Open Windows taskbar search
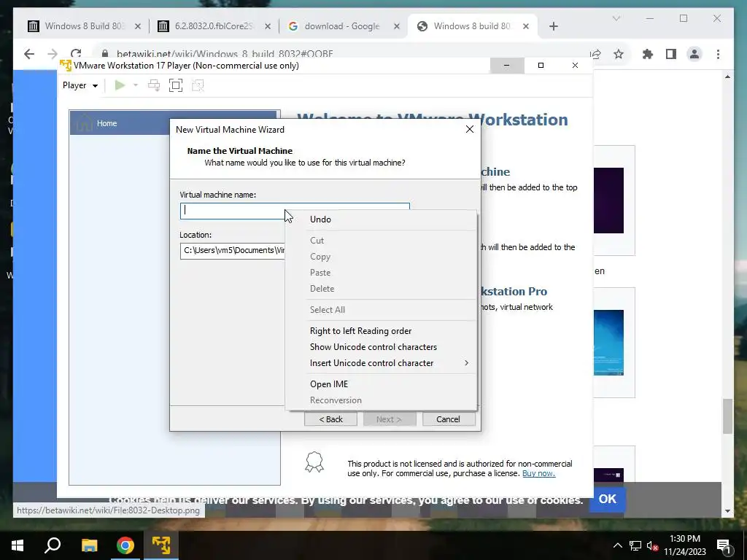This screenshot has width=747, height=560. 53,545
